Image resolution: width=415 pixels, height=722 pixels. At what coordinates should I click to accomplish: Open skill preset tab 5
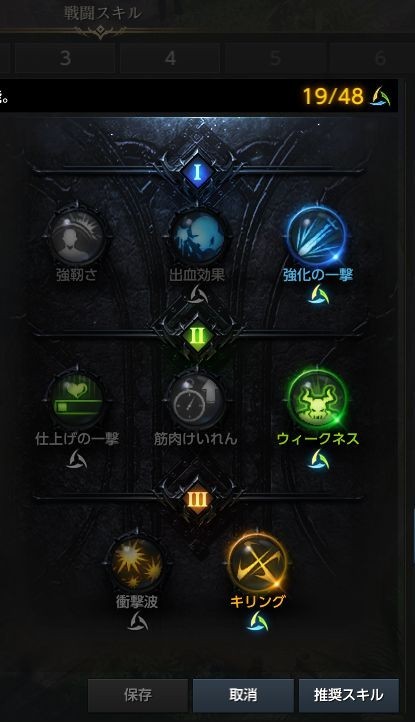click(x=275, y=58)
